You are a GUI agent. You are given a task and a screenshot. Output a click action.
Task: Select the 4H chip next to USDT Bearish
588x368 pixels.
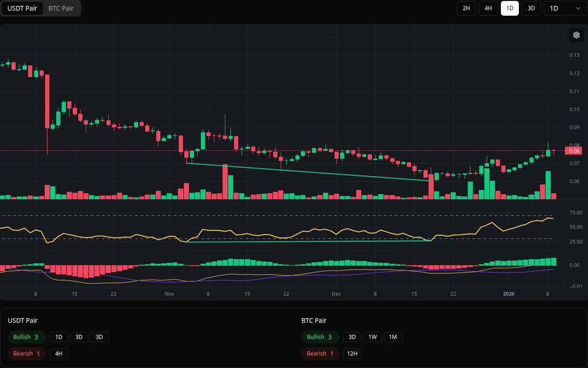(59, 353)
